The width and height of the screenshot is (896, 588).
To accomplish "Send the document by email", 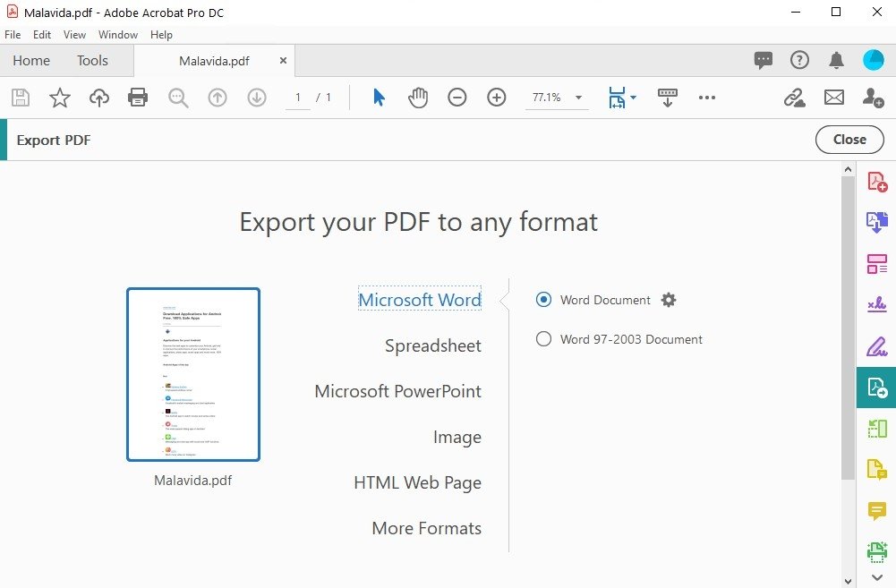I will (x=833, y=98).
